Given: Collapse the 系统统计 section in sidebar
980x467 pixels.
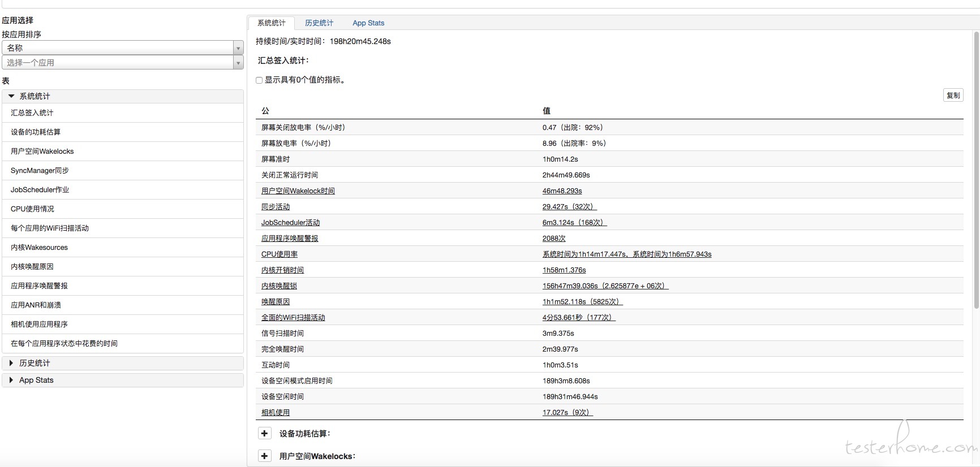Looking at the screenshot, I should (x=11, y=96).
